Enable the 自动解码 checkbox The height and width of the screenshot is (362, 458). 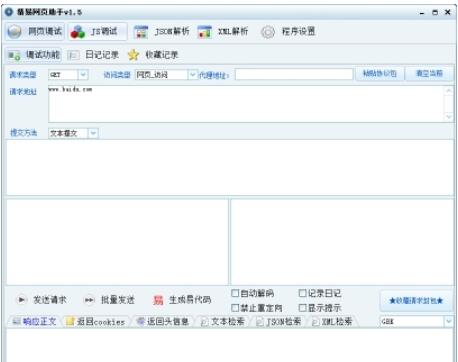[235, 293]
